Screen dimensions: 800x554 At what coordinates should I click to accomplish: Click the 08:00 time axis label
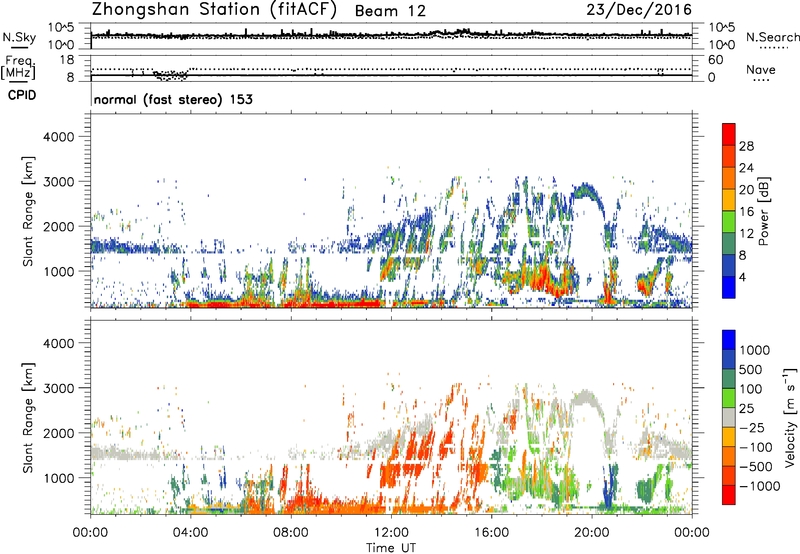(x=291, y=533)
